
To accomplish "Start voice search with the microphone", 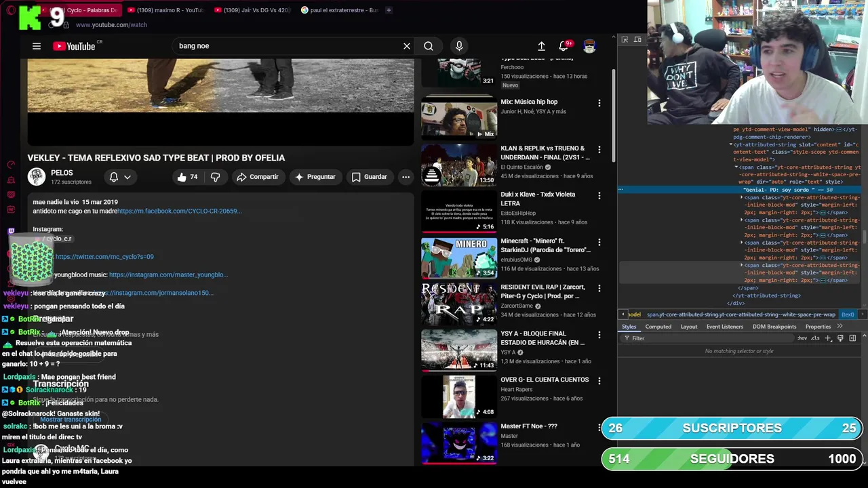I will (x=459, y=46).
